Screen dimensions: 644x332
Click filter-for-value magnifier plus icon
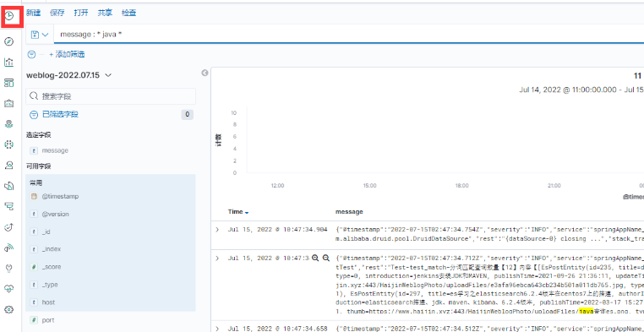pos(315,258)
